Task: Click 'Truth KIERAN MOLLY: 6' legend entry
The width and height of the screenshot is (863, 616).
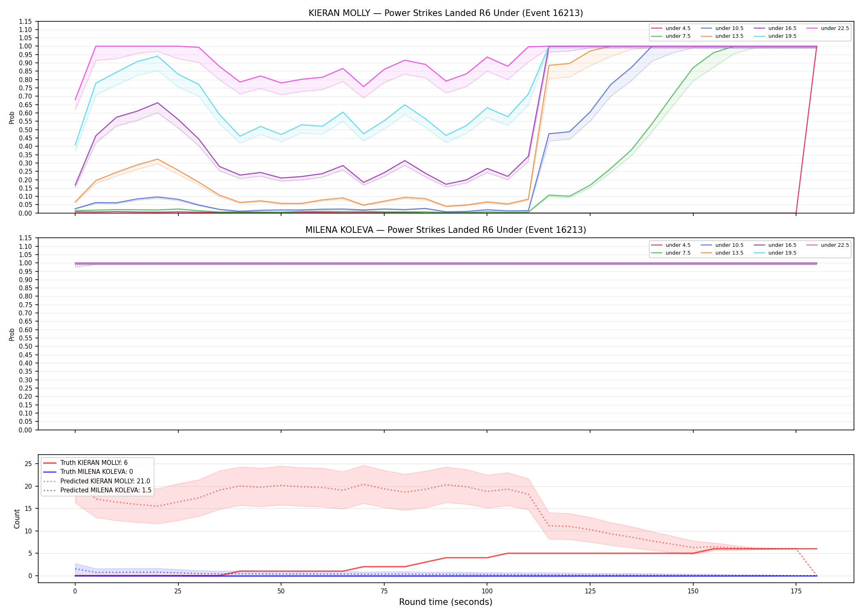Action: coord(85,463)
